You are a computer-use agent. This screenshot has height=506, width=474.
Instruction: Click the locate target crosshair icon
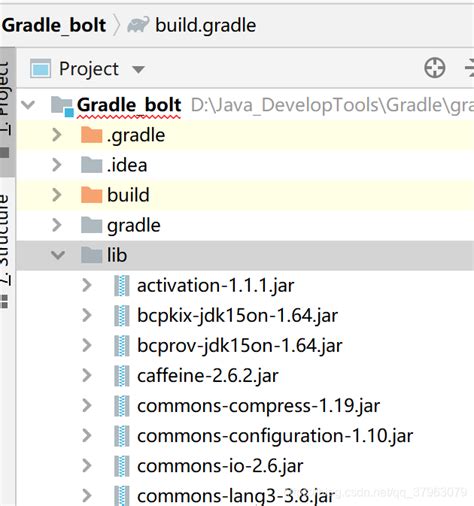[x=434, y=68]
